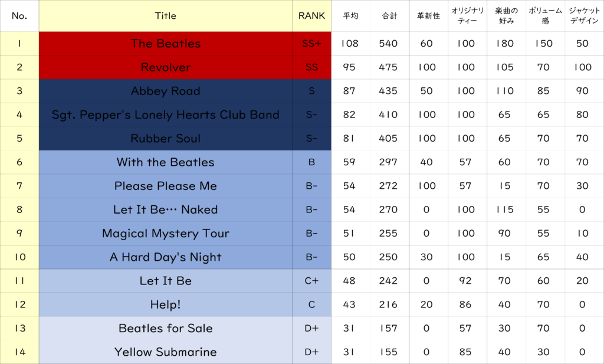Click the オリジナリティー column header
This screenshot has width=604, height=364.
467,16
